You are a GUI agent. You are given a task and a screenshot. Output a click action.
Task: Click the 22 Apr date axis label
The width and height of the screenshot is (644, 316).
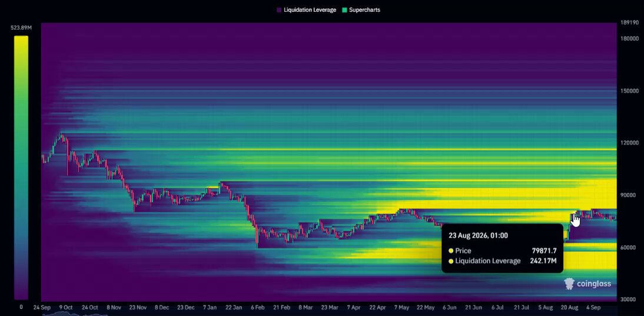[x=377, y=307]
